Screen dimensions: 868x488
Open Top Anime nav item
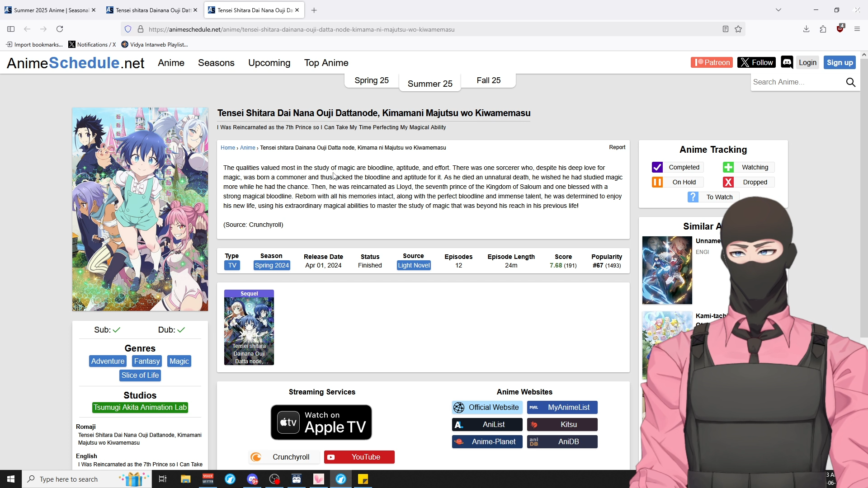[326, 63]
